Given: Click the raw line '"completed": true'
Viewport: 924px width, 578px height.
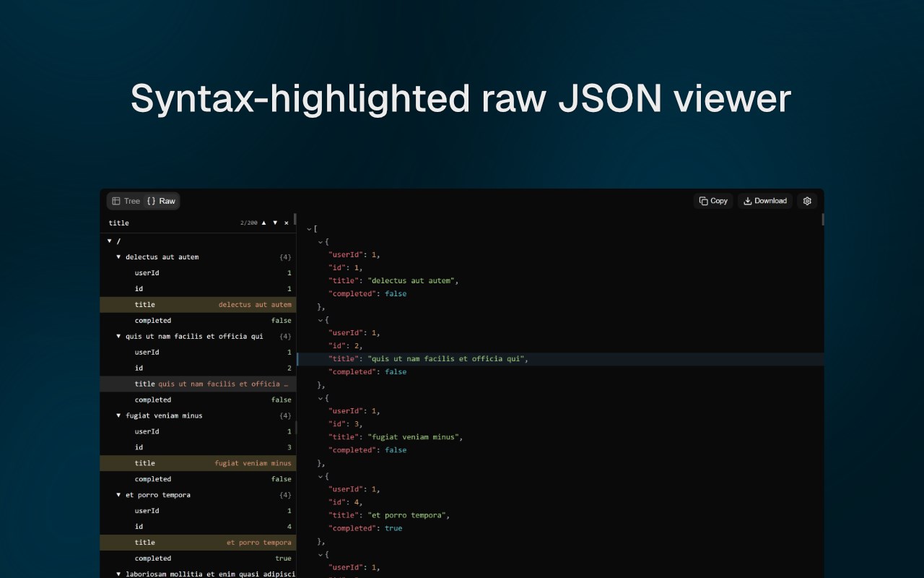Looking at the screenshot, I should 365,528.
